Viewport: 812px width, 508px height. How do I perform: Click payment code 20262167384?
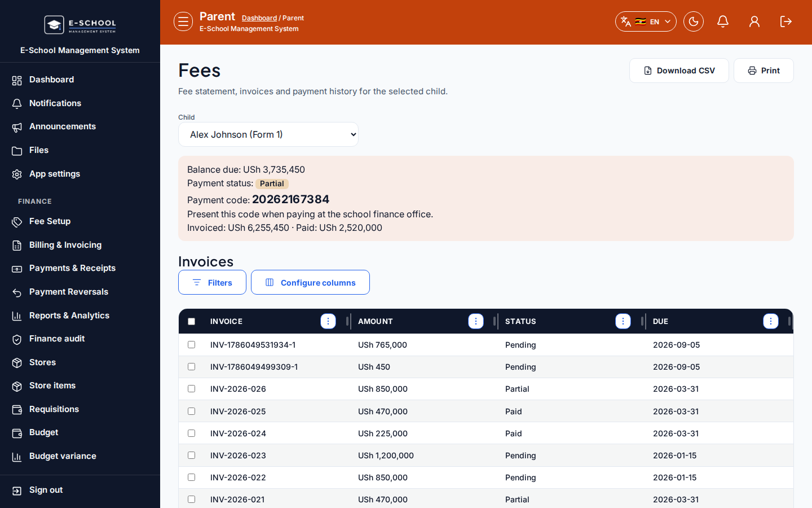point(290,199)
